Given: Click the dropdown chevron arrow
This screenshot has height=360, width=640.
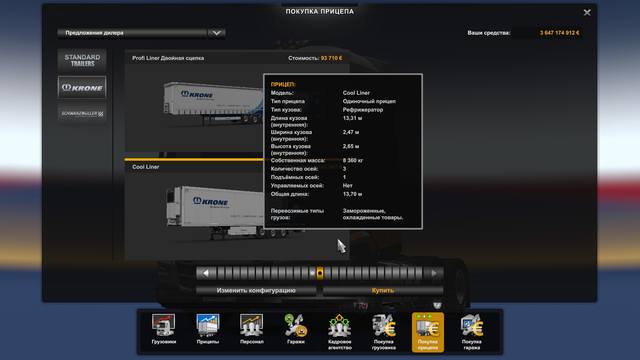Looking at the screenshot, I should (x=216, y=33).
